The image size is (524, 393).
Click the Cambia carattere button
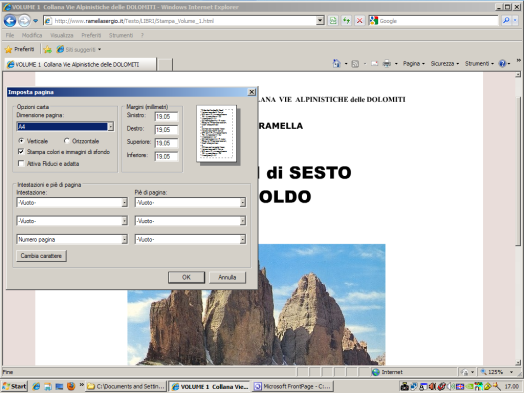pyautogui.click(x=41, y=256)
